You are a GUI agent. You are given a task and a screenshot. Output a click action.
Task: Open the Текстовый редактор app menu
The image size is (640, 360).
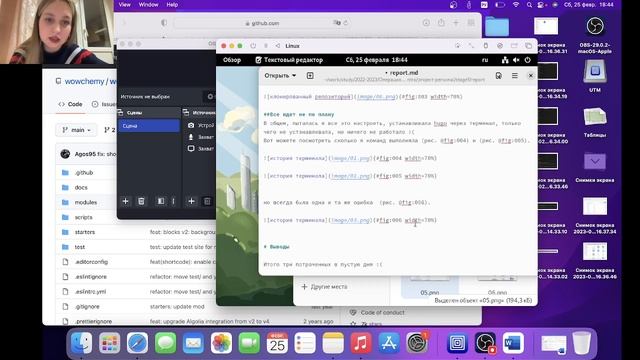tap(289, 60)
